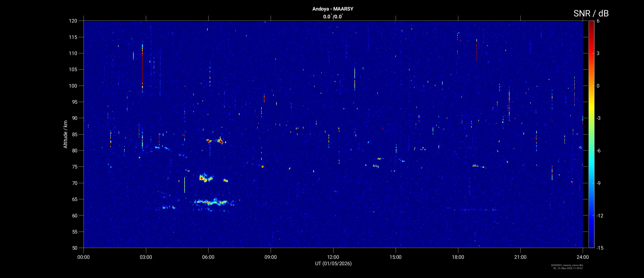Image resolution: width=644 pixels, height=278 pixels.
Task: Click the SNR / dB colorbar label
Action: [x=591, y=13]
